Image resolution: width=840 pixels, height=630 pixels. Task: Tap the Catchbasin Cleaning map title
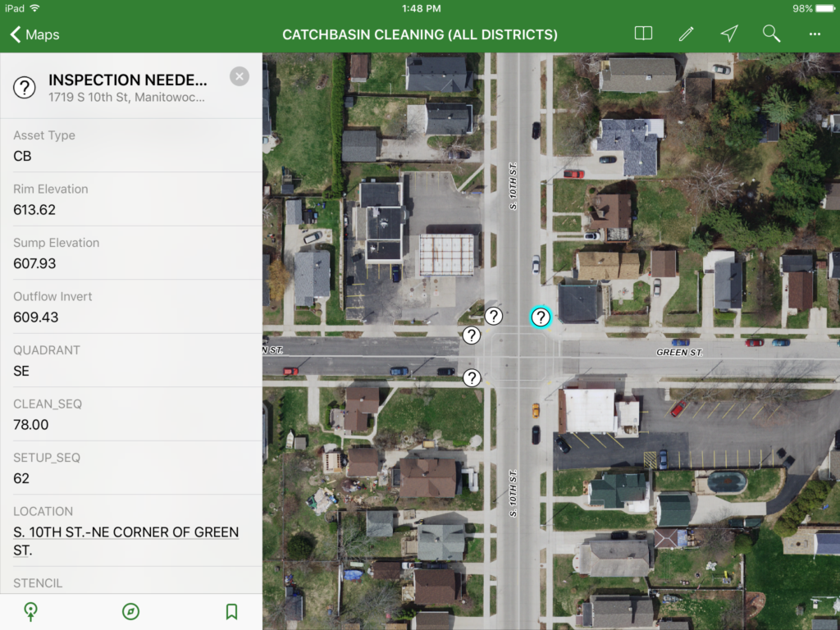pyautogui.click(x=419, y=34)
